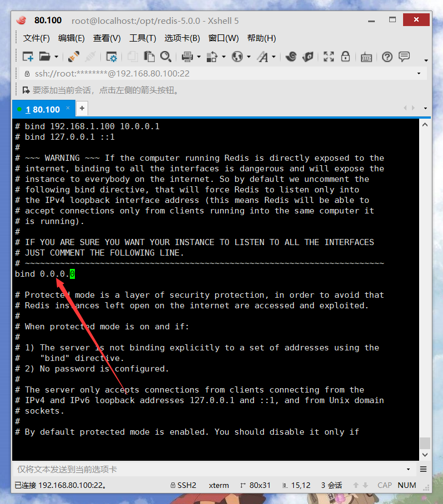This screenshot has height=504, width=443.
Task: Click the Print icon
Action: pos(187,57)
